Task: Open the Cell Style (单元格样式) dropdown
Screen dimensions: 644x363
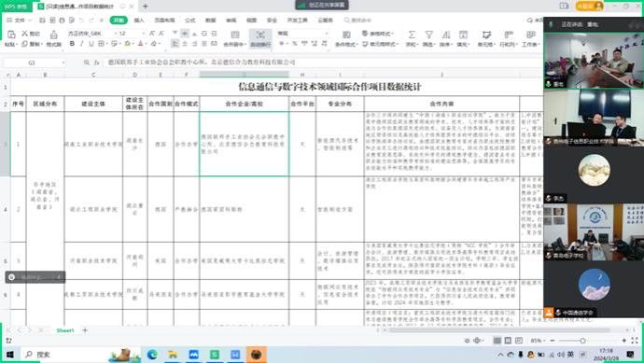Action: [380, 44]
